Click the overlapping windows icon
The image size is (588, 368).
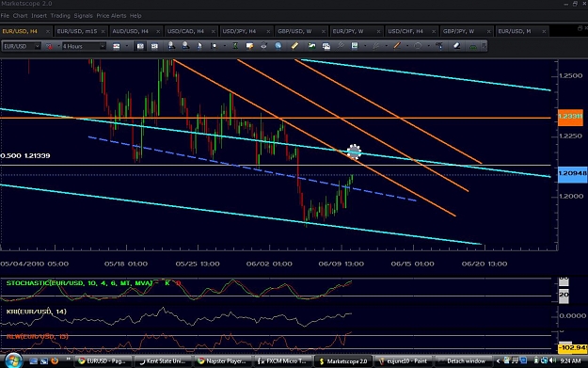(x=326, y=46)
